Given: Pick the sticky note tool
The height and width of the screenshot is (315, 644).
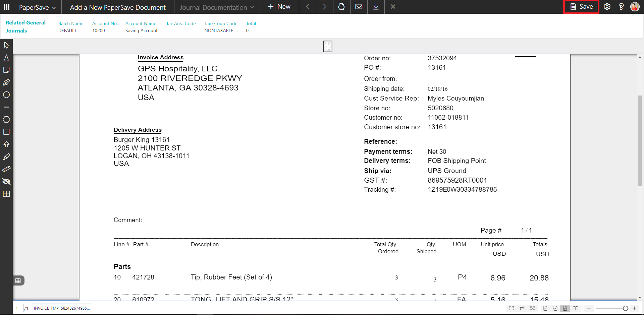Looking at the screenshot, I should [x=6, y=70].
